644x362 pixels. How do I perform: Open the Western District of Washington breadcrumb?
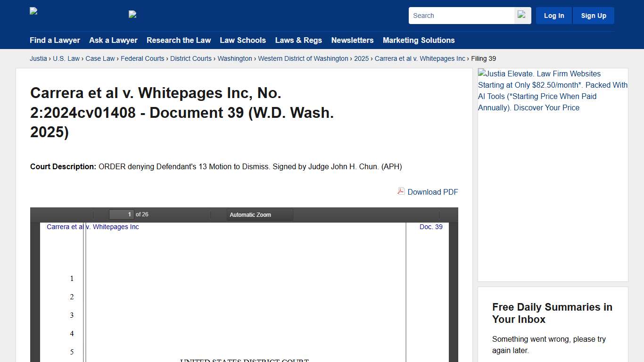[x=303, y=58]
